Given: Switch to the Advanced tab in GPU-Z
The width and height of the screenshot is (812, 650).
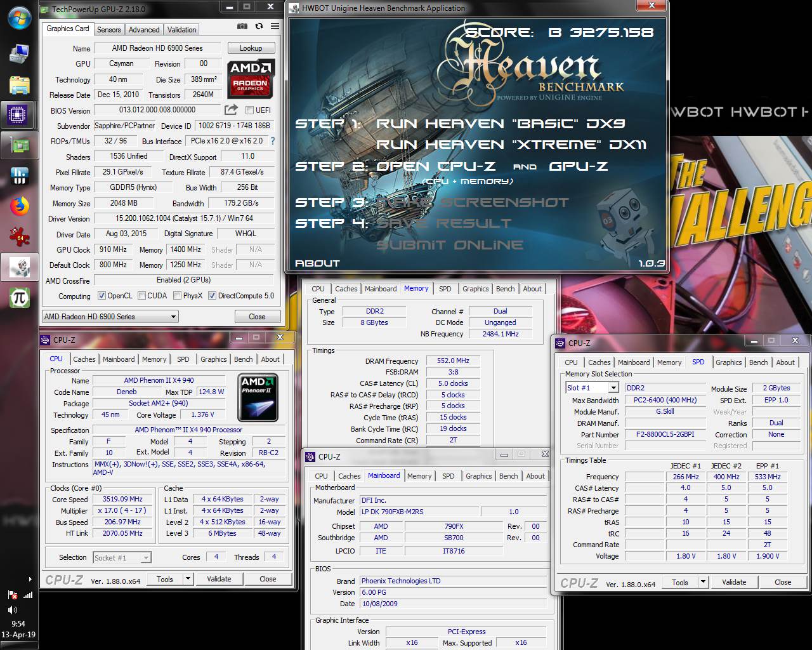Looking at the screenshot, I should point(144,30).
